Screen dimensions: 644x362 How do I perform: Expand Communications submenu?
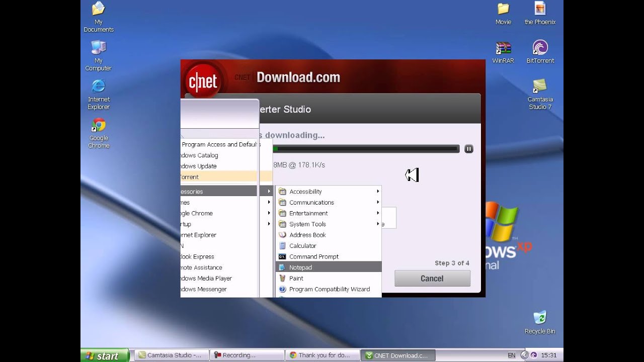click(x=329, y=202)
